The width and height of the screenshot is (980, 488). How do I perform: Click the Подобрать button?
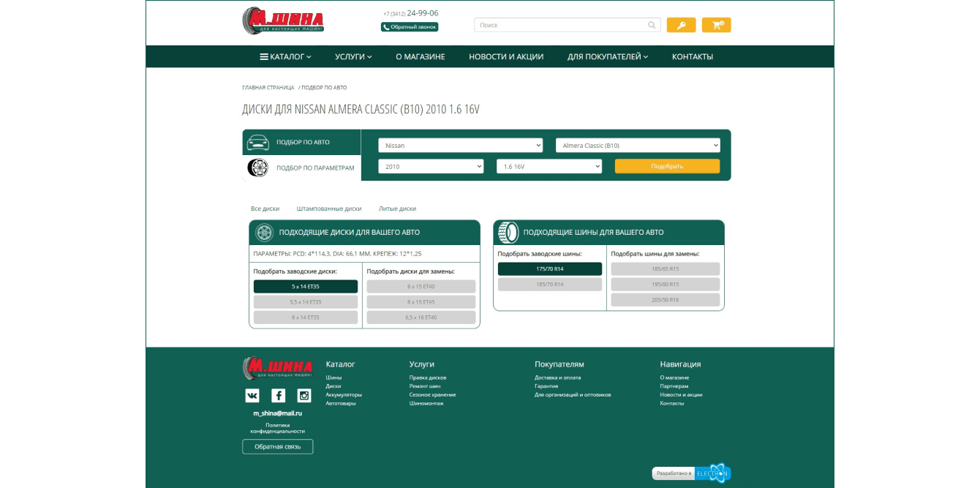[667, 166]
